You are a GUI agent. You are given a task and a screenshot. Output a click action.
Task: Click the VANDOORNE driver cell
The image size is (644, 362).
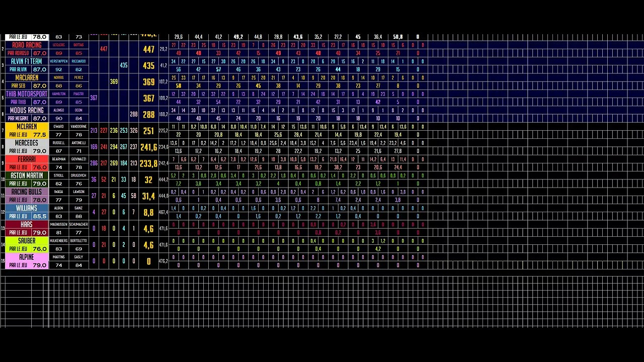pos(78,127)
